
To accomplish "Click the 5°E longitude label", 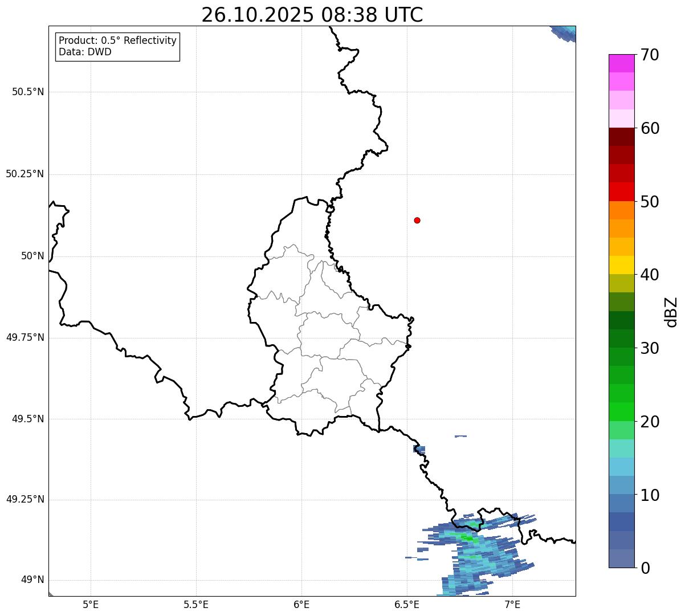I will 91,604.
